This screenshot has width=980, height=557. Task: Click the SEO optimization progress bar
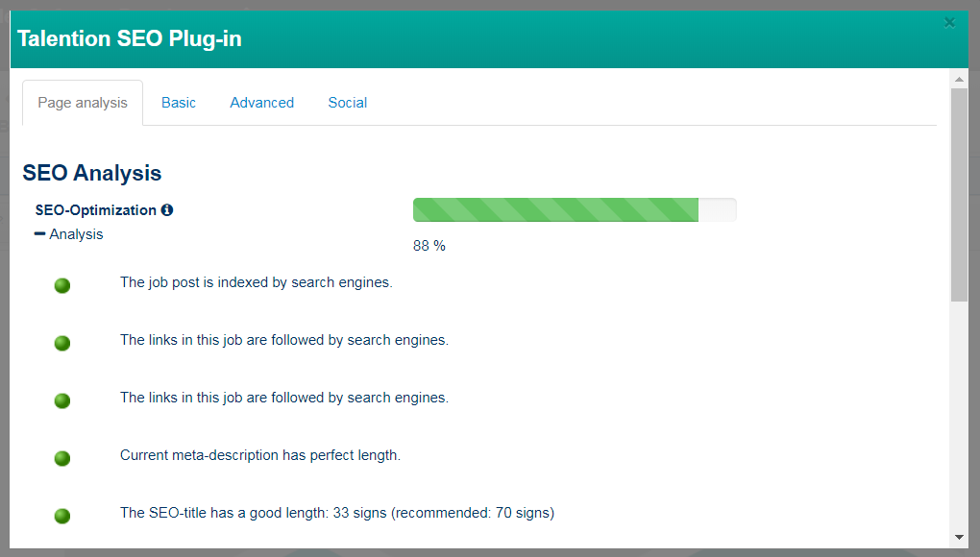click(575, 209)
